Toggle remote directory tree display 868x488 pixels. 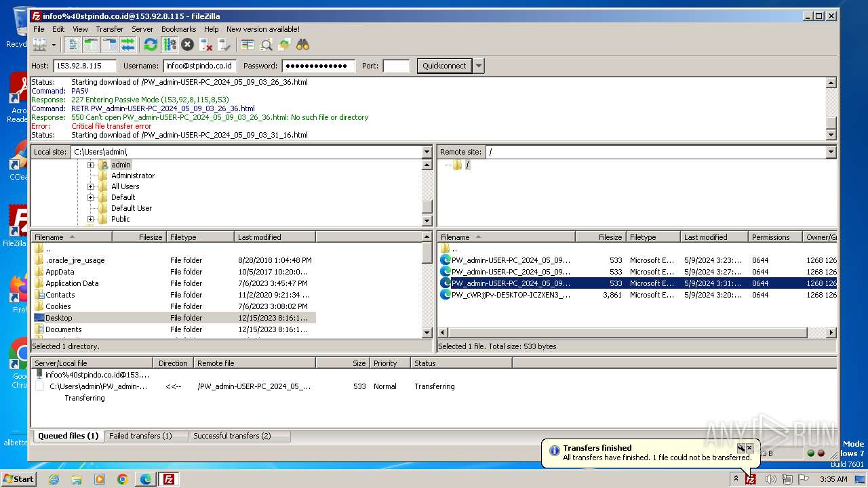click(109, 45)
